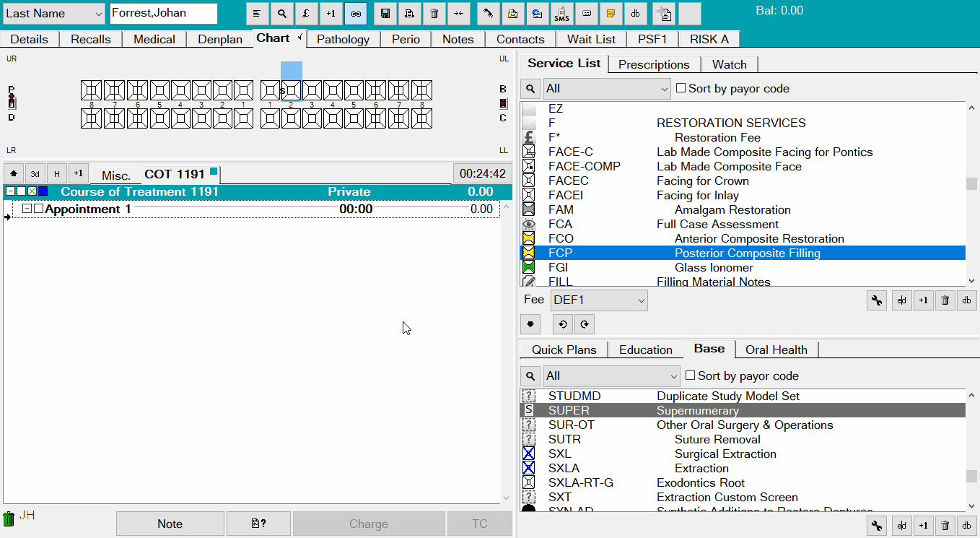Image resolution: width=980 pixels, height=538 pixels.
Task: Select the SUTR Suture Removal row
Action: coord(743,439)
